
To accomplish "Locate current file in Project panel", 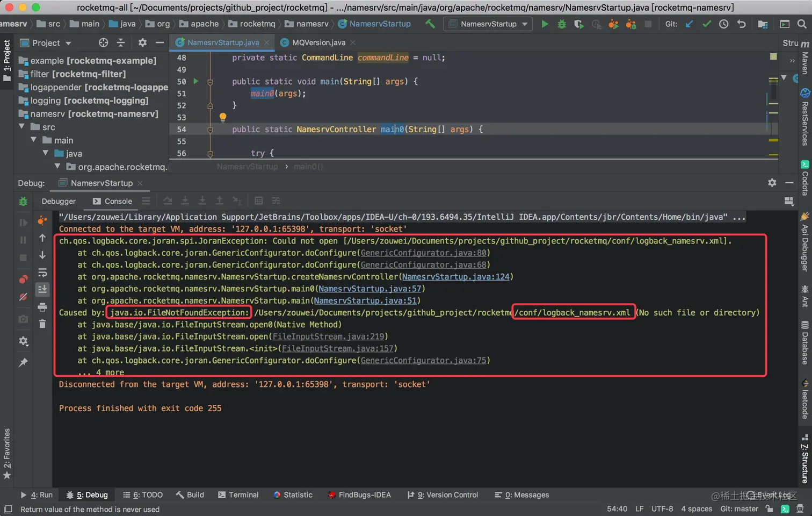I will coord(104,42).
